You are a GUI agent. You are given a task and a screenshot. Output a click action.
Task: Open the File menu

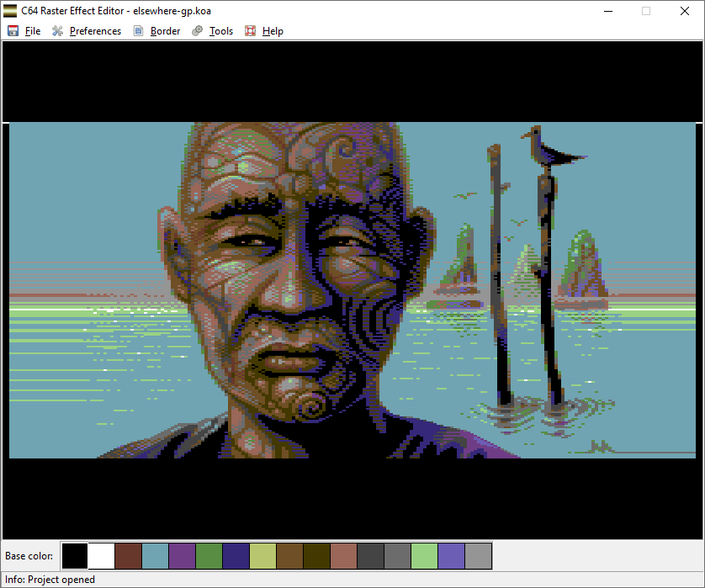pyautogui.click(x=33, y=31)
